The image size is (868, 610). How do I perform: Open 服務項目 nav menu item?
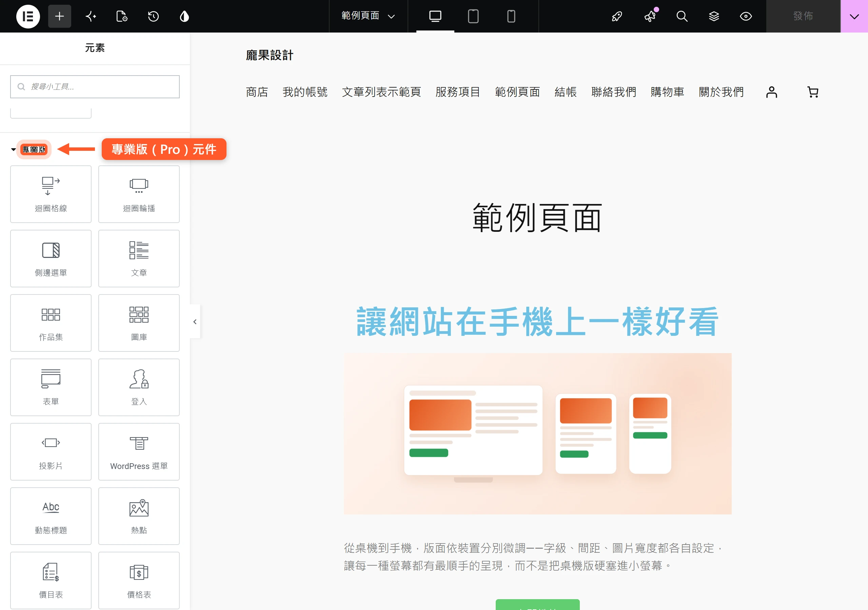(457, 92)
